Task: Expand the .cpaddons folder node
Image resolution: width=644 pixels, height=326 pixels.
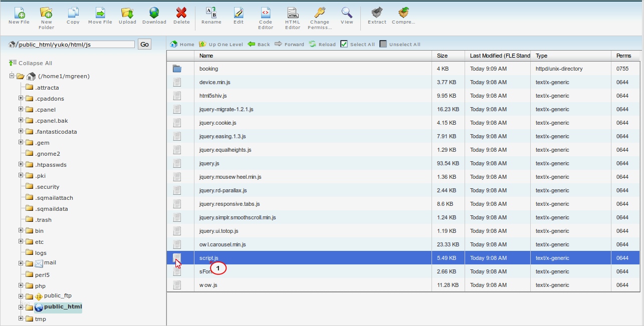Action: [x=21, y=98]
